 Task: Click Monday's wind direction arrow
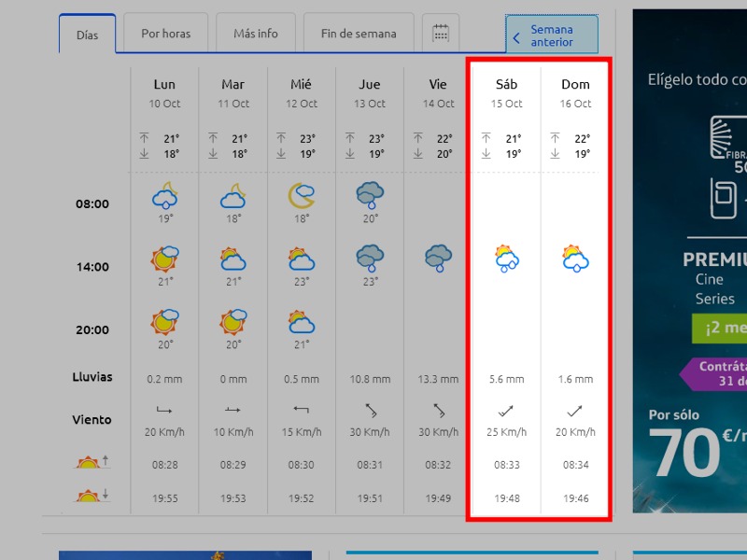tap(164, 409)
